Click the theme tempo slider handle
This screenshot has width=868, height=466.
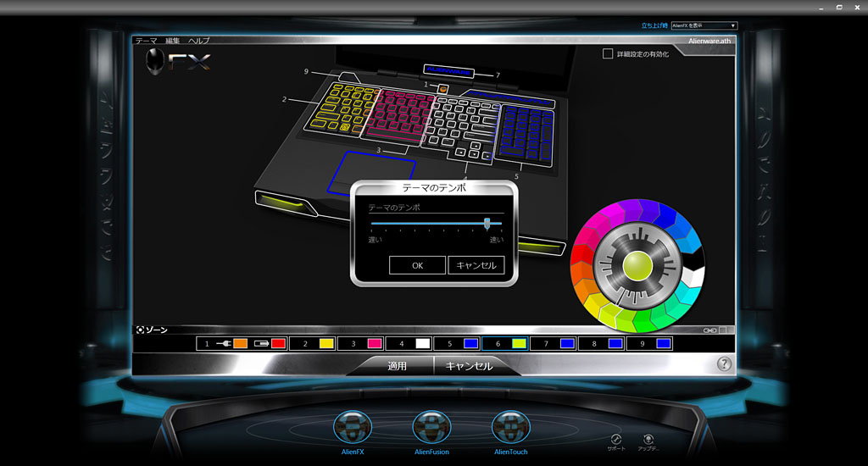487,223
